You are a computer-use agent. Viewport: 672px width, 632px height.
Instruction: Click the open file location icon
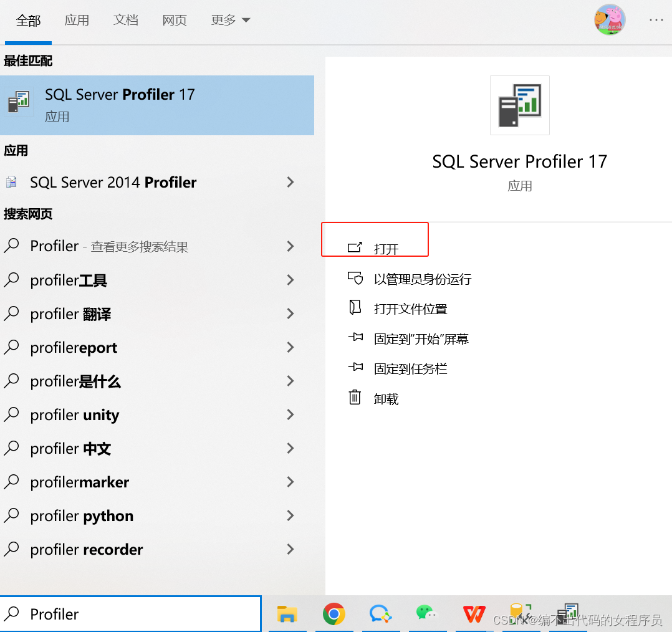pos(355,307)
